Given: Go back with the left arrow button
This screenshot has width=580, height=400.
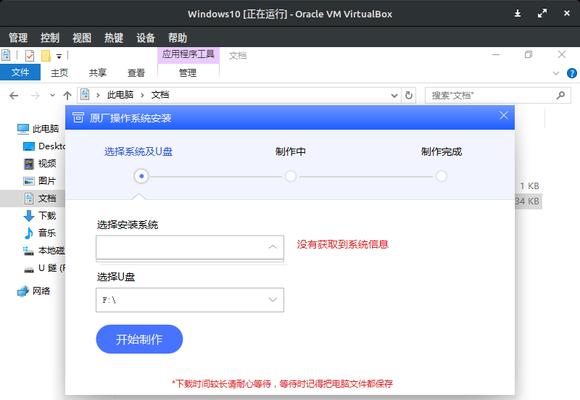Looking at the screenshot, I should (x=14, y=96).
